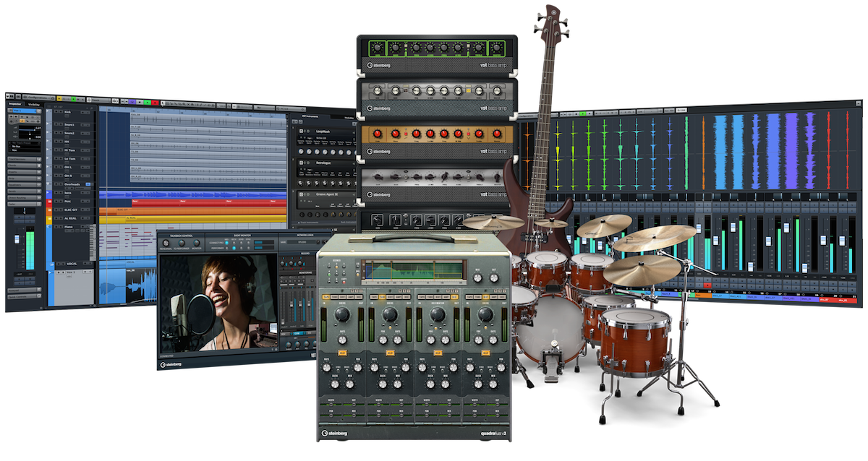Open the Inspector tab
Viewport: 868px width, 461px height.
[x=14, y=104]
